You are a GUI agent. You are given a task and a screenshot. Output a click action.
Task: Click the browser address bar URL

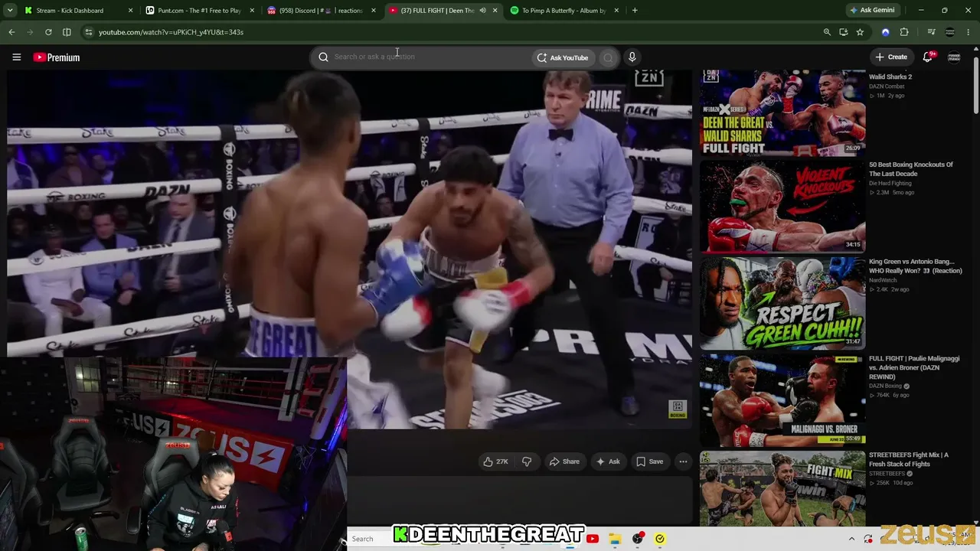(x=171, y=32)
